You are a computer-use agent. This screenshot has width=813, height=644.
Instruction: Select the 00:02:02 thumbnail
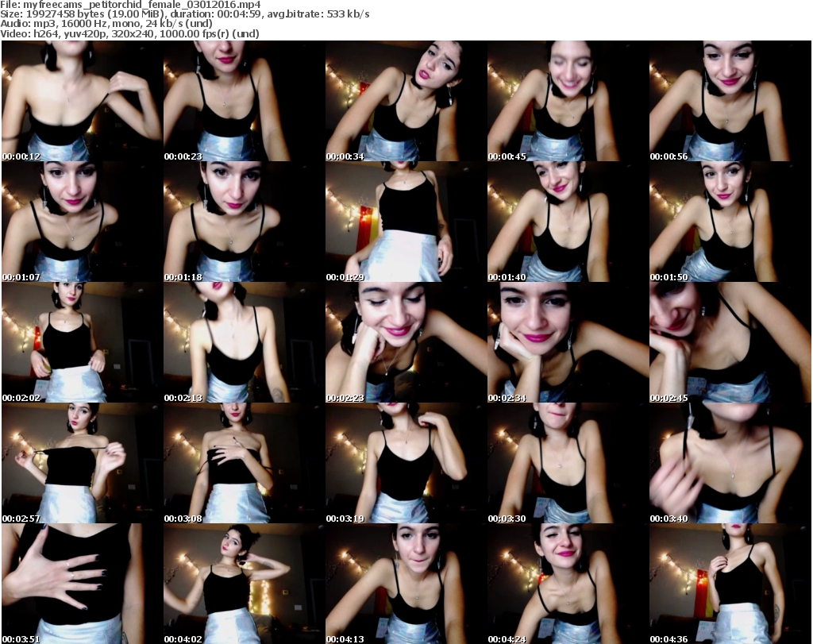coord(83,343)
